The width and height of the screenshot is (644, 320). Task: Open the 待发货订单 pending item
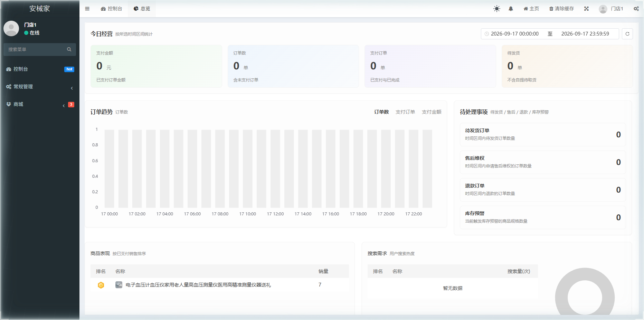tap(543, 135)
